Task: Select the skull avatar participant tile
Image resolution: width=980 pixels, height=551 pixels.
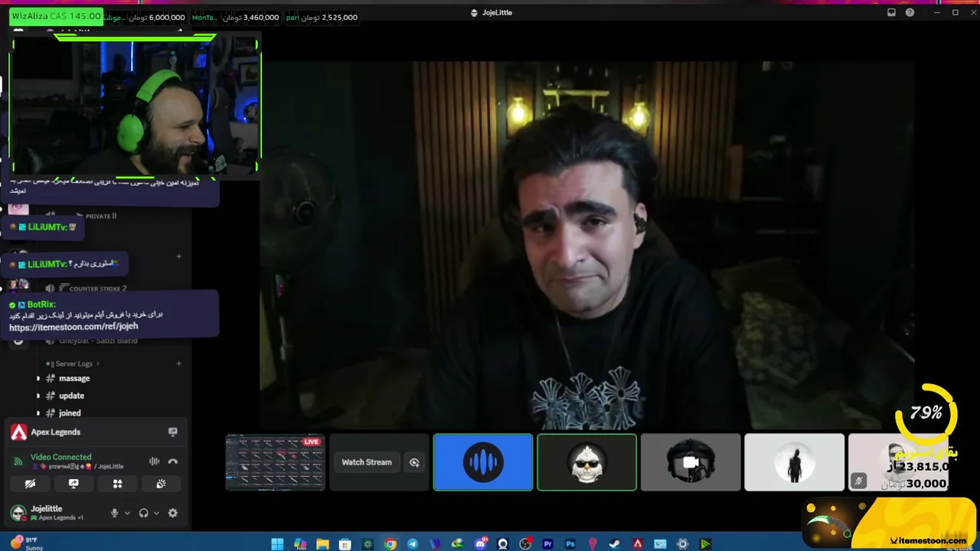Action: [x=586, y=462]
